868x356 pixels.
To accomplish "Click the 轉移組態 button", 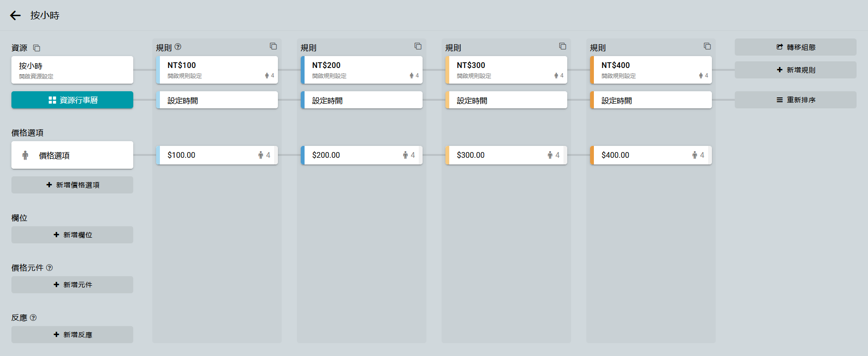I will coord(795,47).
